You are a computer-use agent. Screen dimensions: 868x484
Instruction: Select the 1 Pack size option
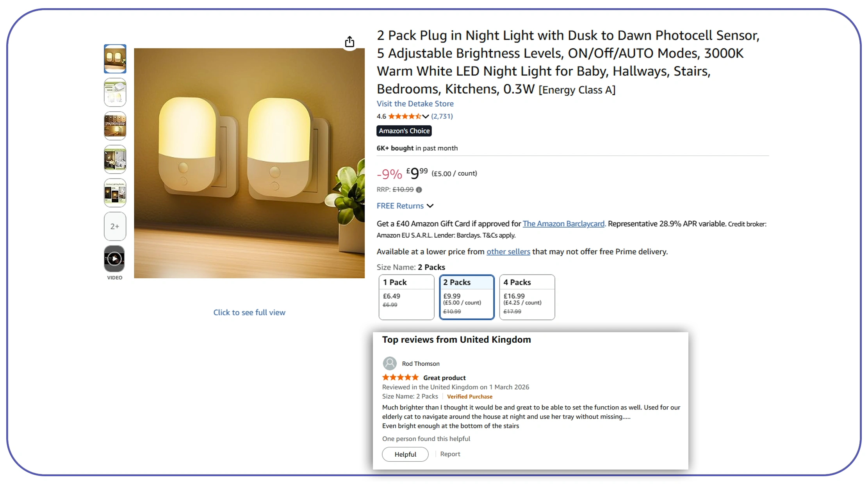coord(406,297)
